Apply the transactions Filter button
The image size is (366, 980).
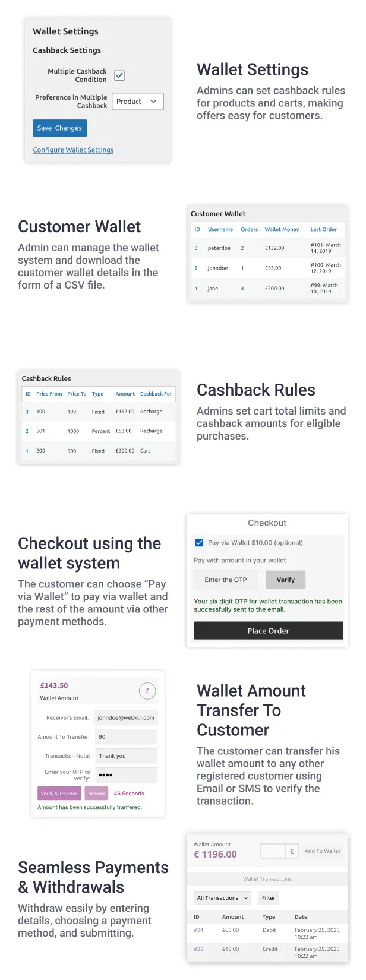coord(269,898)
